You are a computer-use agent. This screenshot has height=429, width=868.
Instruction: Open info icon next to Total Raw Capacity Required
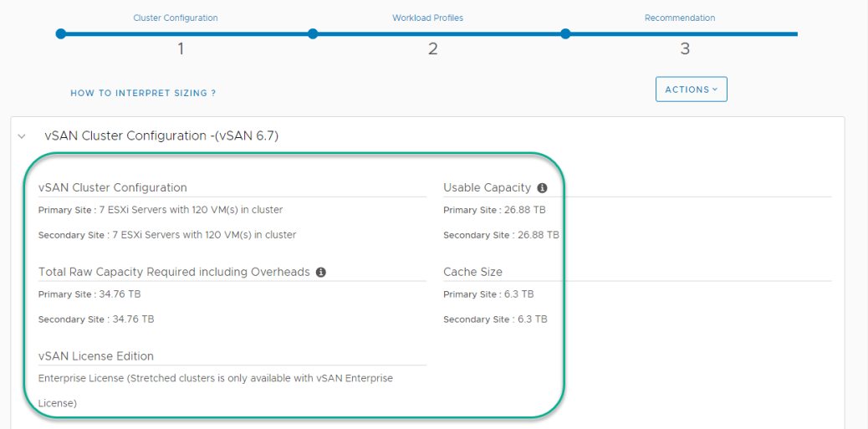point(321,272)
